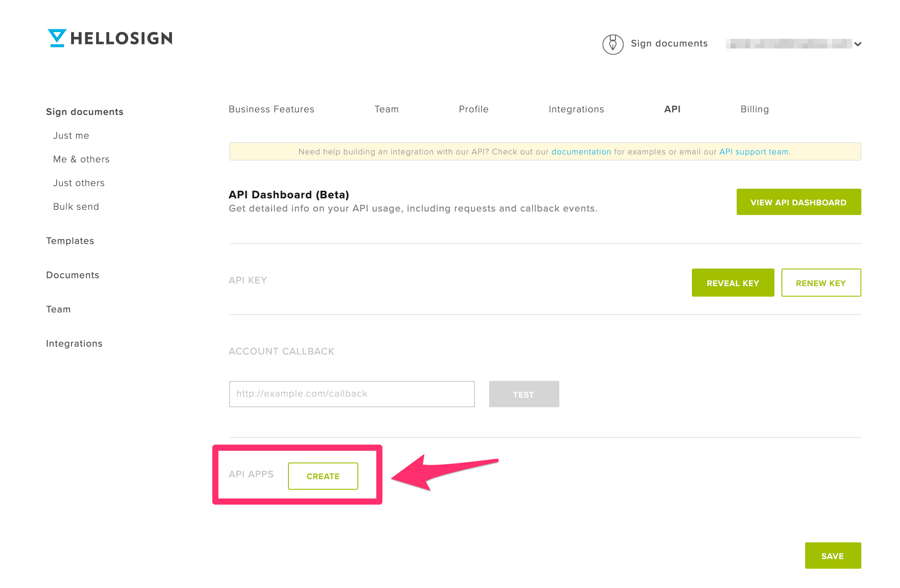Focus the account callback URL field

point(352,394)
